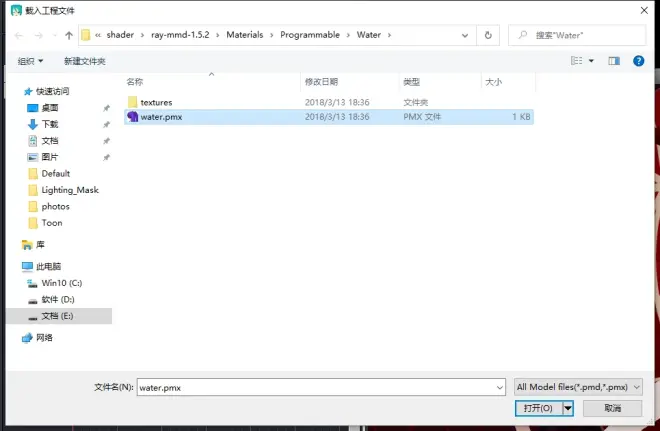This screenshot has height=431, width=660.
Task: Toggle the preview pane icon
Action: (614, 61)
